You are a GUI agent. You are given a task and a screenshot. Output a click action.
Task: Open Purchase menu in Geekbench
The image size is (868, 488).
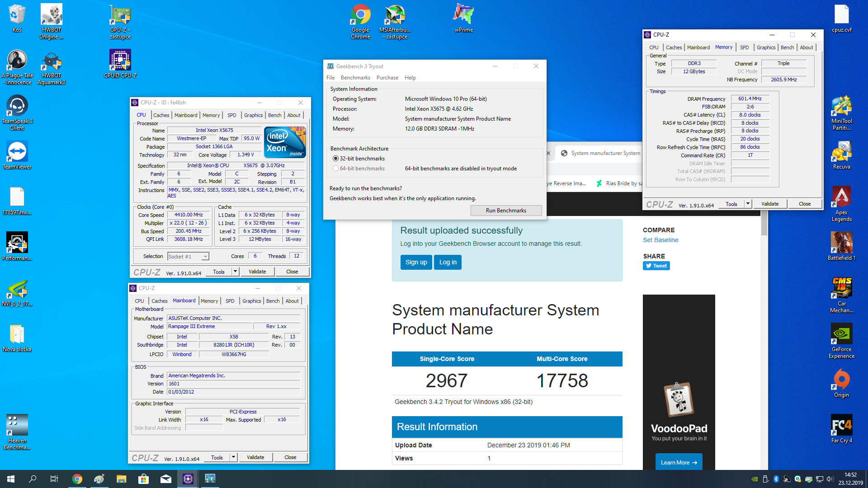click(387, 78)
